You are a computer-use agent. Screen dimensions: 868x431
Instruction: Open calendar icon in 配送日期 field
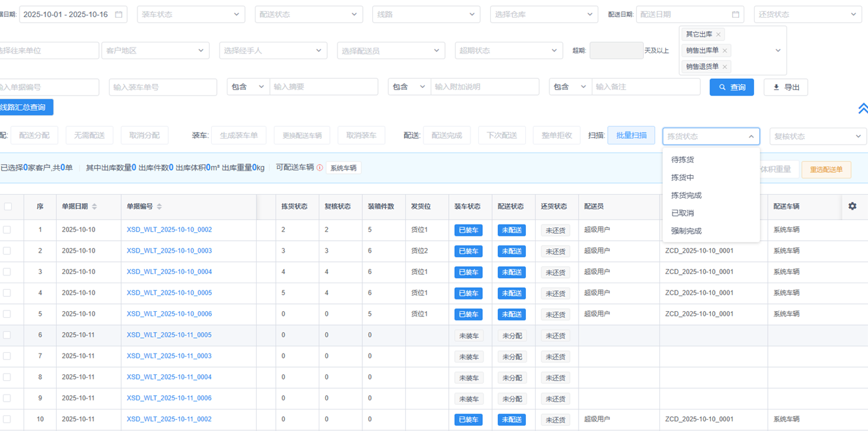coord(735,14)
